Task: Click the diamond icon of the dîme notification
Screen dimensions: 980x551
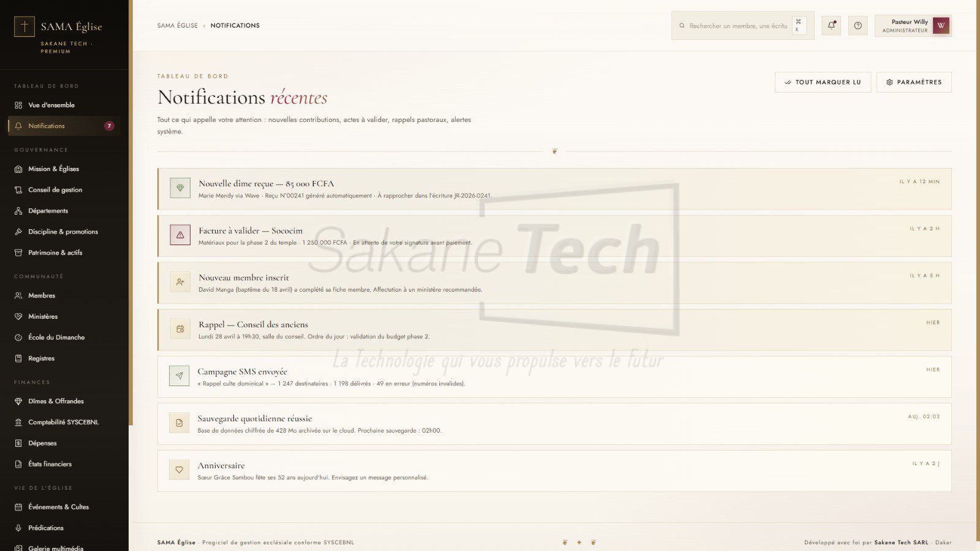Action: point(180,188)
